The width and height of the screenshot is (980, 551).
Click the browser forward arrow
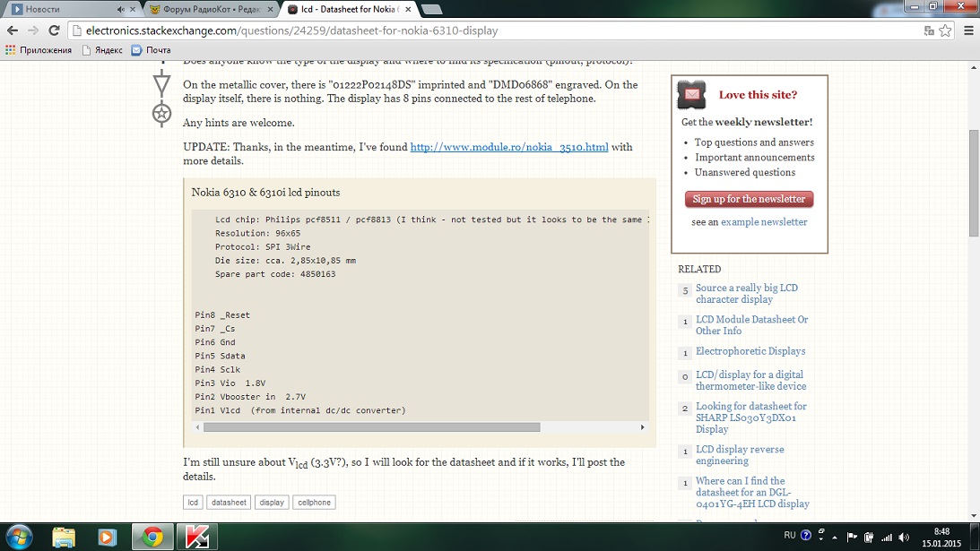pyautogui.click(x=33, y=30)
